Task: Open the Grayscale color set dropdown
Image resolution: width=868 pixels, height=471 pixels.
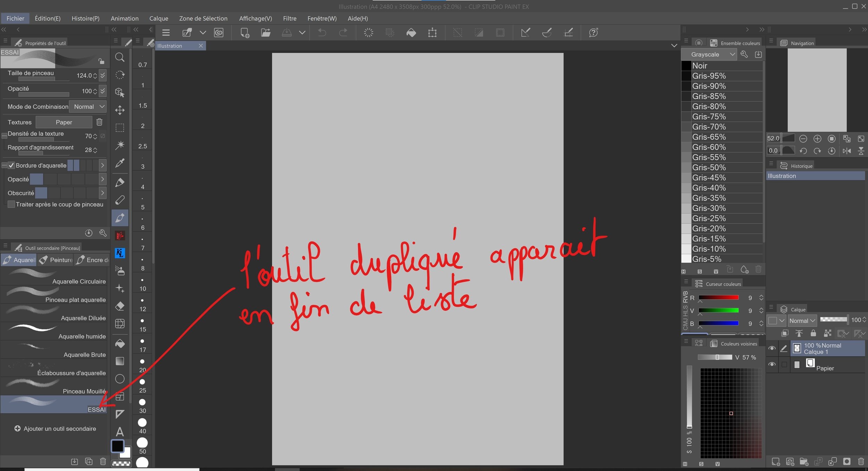Action: pos(709,54)
